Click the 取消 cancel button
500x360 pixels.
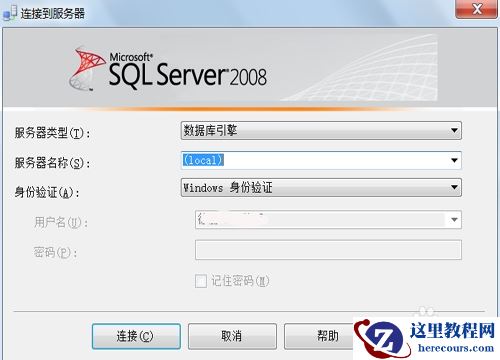point(232,336)
